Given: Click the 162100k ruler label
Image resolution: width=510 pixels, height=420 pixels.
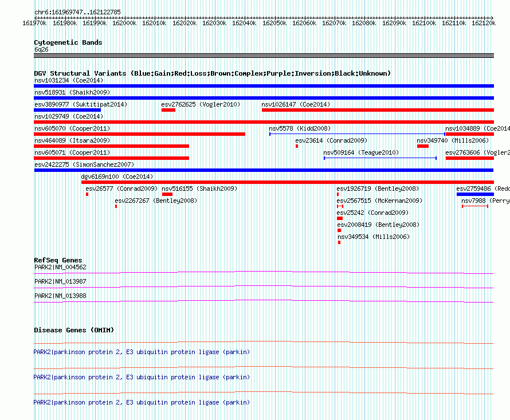Looking at the screenshot, I should [424, 23].
